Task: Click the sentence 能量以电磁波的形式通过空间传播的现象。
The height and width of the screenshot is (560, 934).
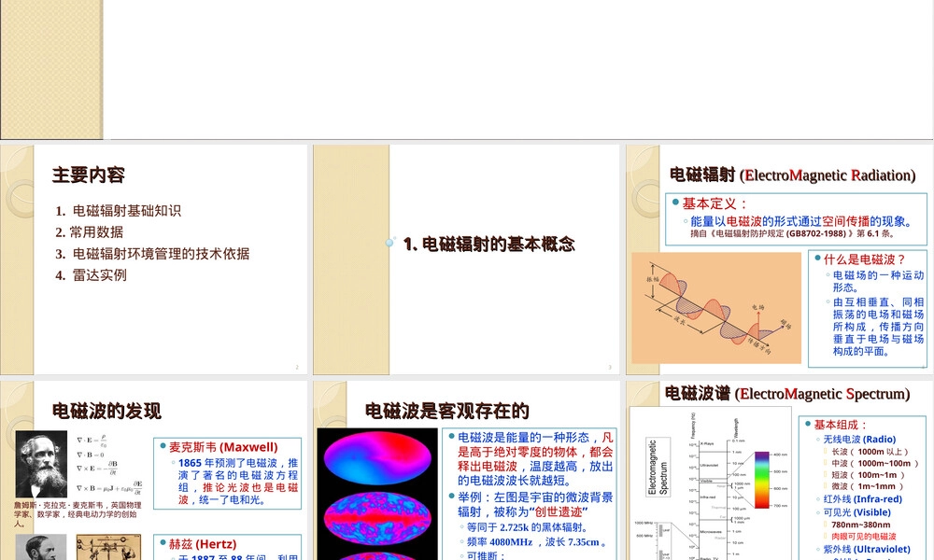Action: click(801, 221)
